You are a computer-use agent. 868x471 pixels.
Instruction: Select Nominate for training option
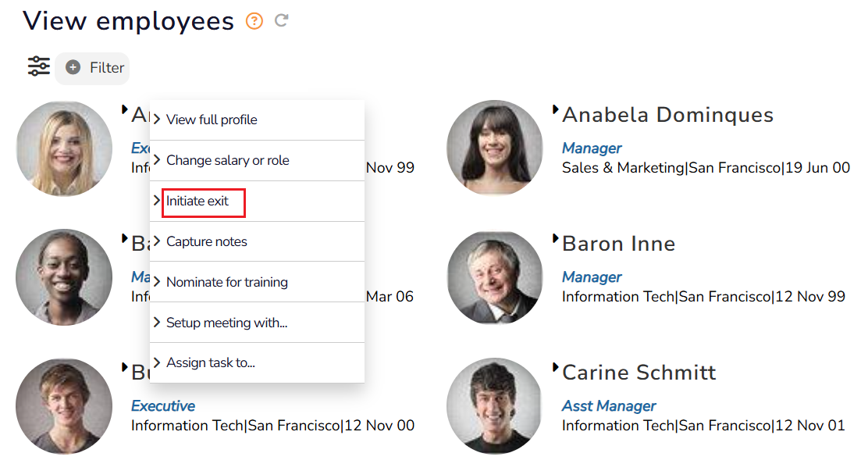tap(226, 282)
